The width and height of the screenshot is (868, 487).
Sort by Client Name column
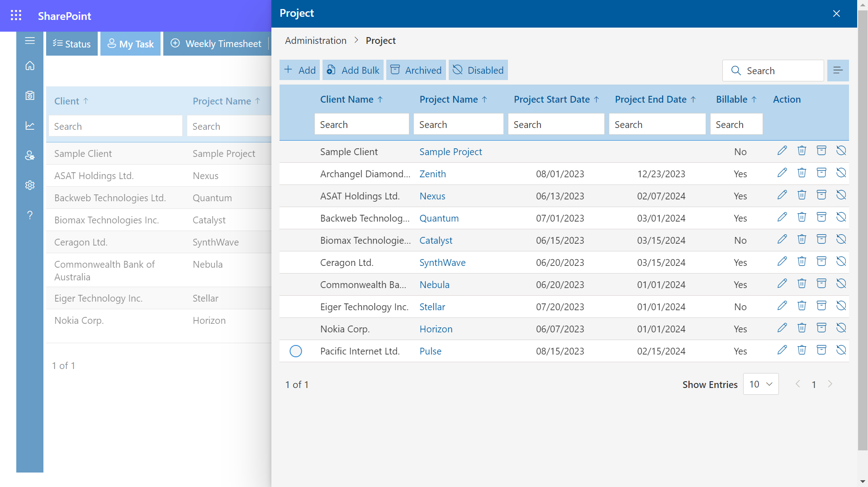click(351, 99)
